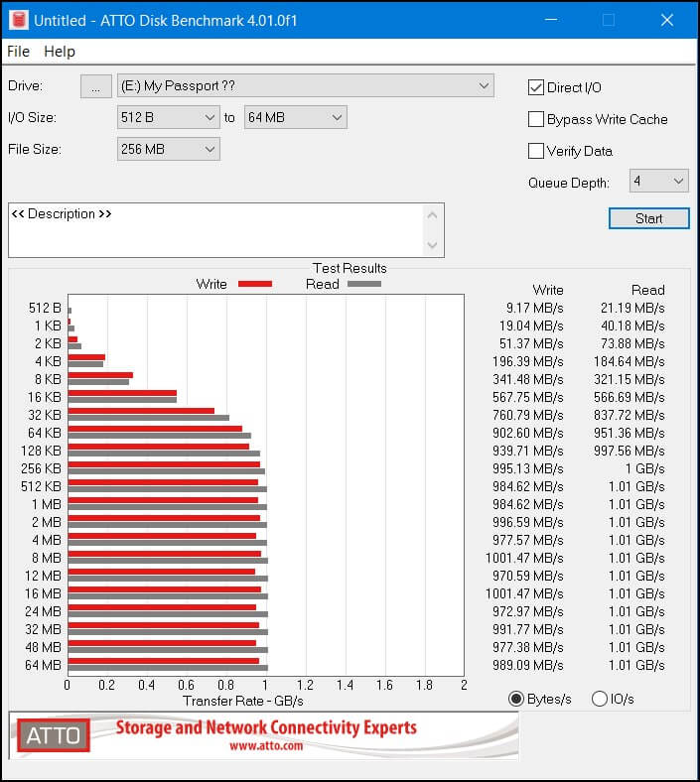Click the 989.09 MB/s write result
Image resolution: width=700 pixels, height=782 pixels.
528,665
